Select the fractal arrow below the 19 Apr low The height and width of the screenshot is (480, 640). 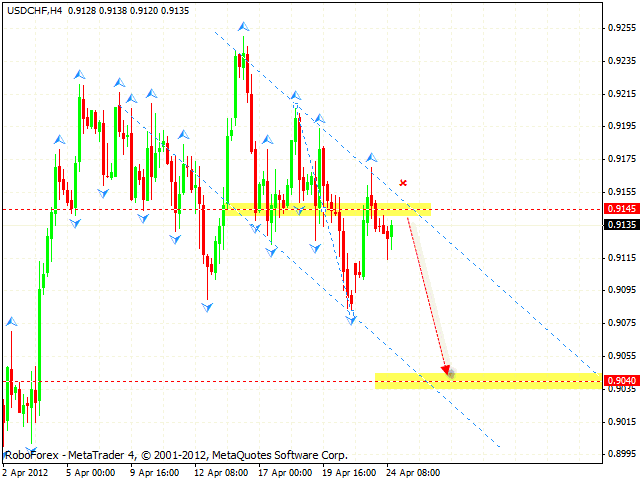[x=352, y=319]
